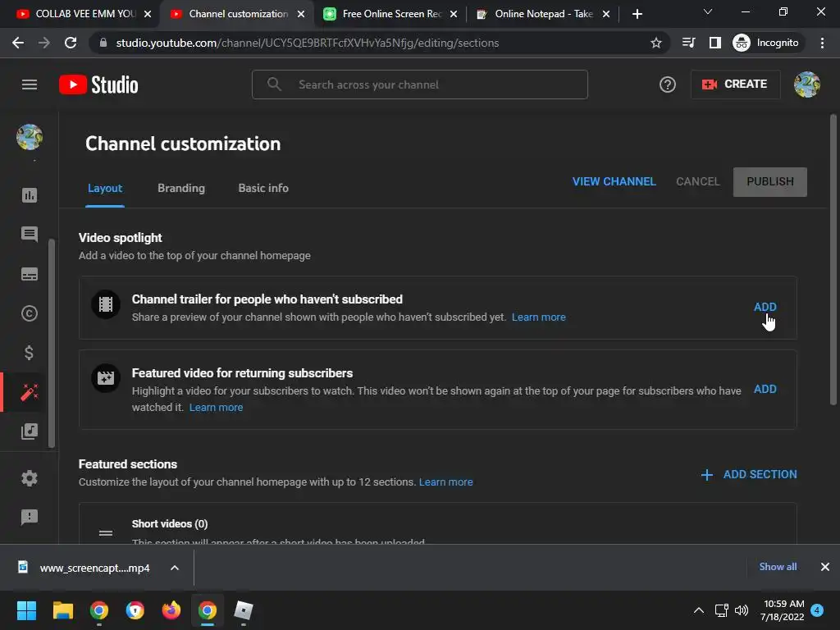Open Learn more link for featured video
Screen dimensions: 840x630
(216, 408)
